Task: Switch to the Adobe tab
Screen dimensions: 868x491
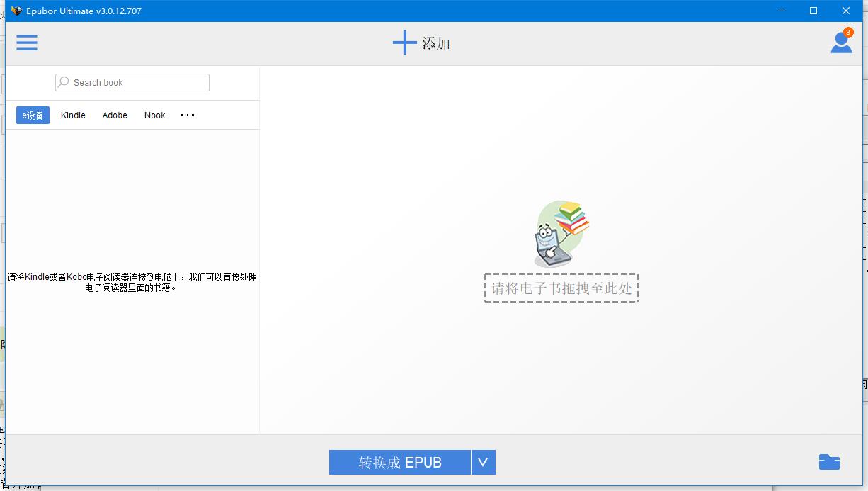Action: click(115, 115)
